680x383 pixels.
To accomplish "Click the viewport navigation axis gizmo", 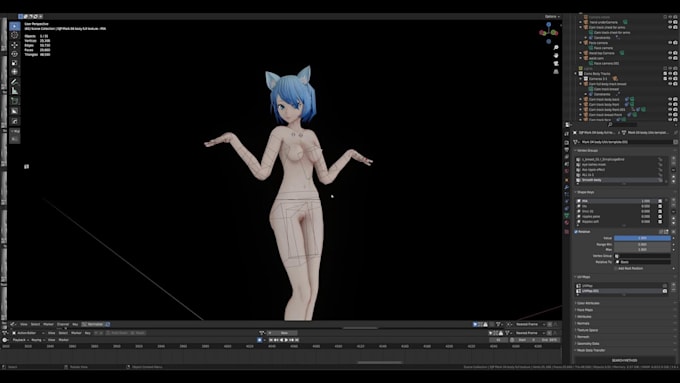I will click(549, 32).
